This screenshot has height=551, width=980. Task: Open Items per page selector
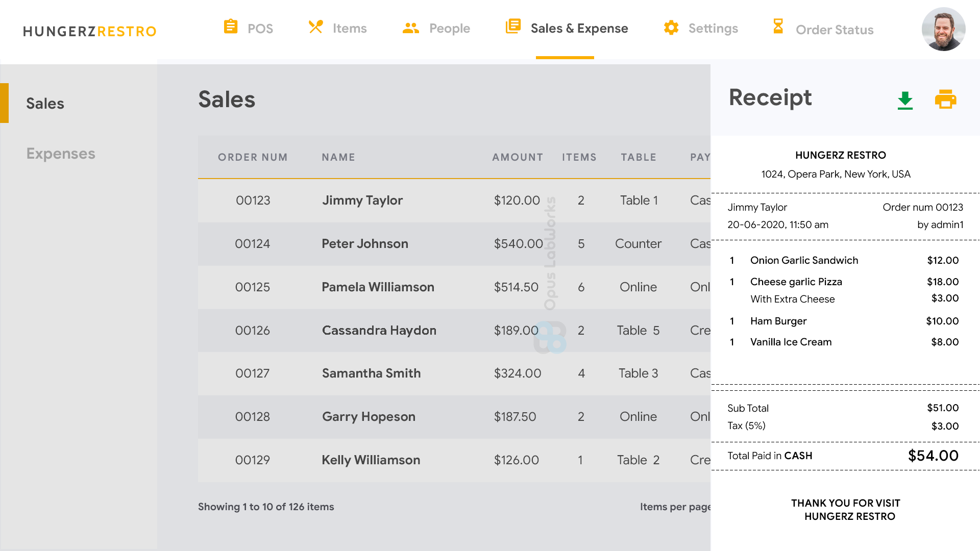coord(675,507)
